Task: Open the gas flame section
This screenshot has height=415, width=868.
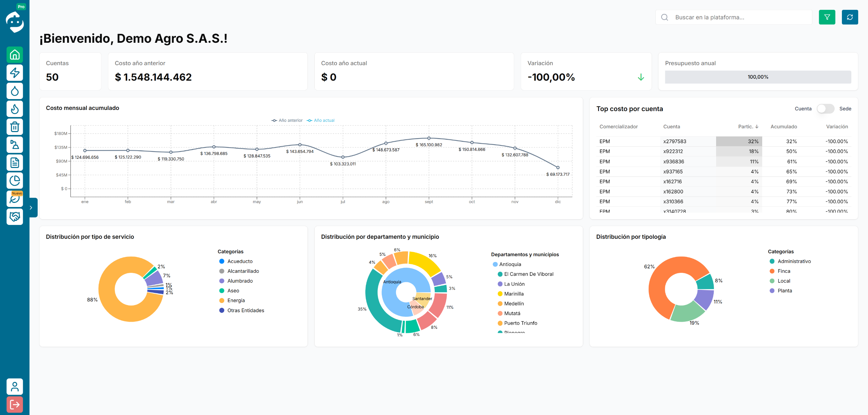Action: 15,109
